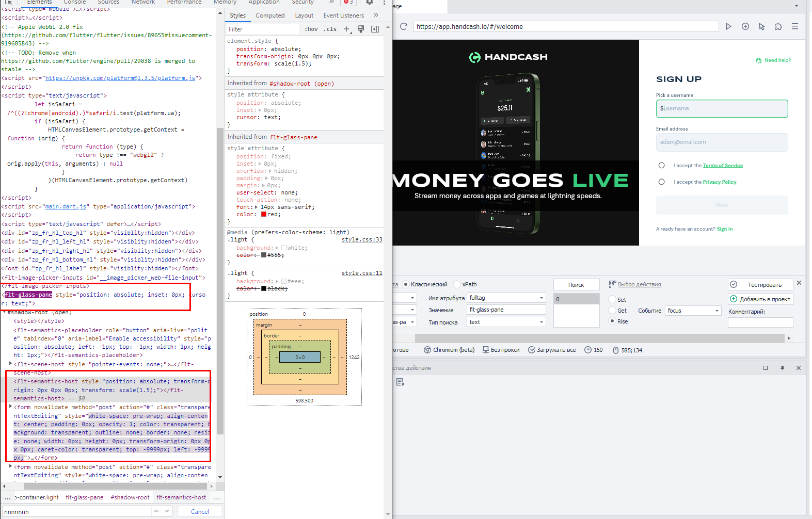The height and width of the screenshot is (519, 812).
Task: Open the hamburger menu in browser toolbar
Action: click(x=795, y=26)
